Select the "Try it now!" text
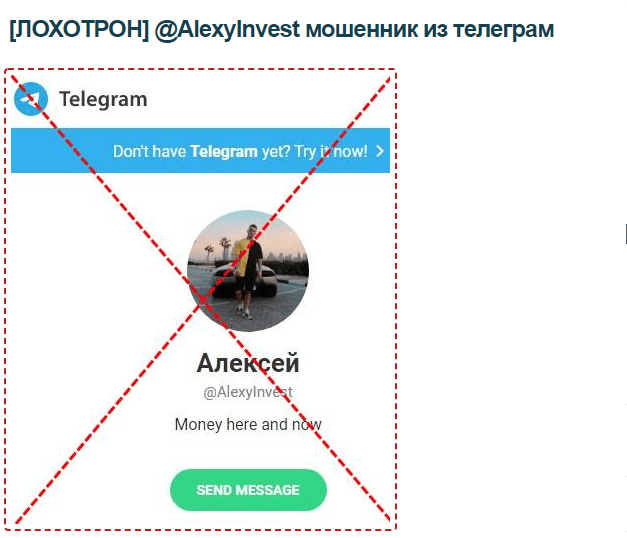The width and height of the screenshot is (627, 538). click(331, 152)
